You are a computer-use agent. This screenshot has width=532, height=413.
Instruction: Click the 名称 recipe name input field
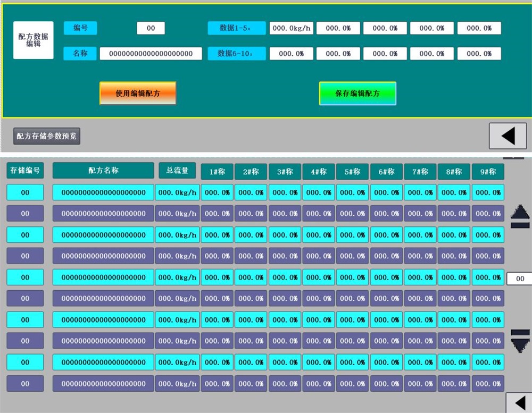(x=151, y=54)
